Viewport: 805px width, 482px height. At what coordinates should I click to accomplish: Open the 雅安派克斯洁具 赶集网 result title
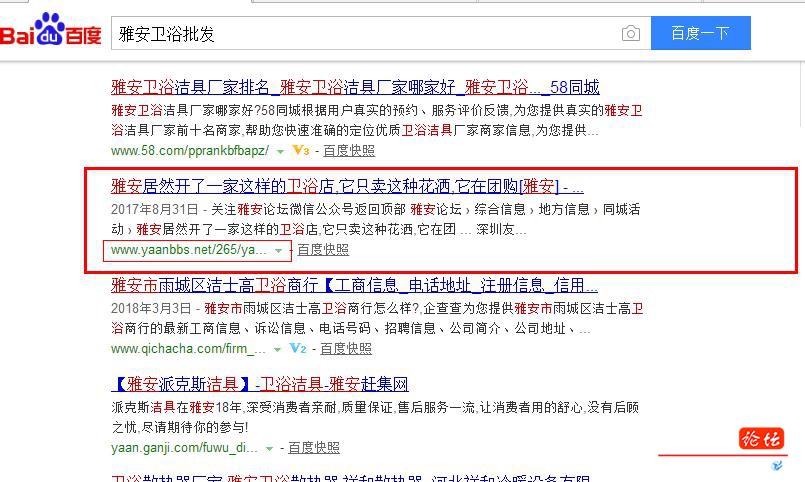[x=260, y=384]
